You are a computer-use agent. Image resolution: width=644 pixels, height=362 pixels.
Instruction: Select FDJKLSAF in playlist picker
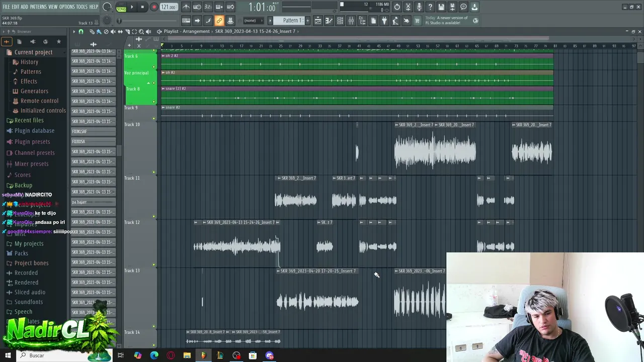93,131
